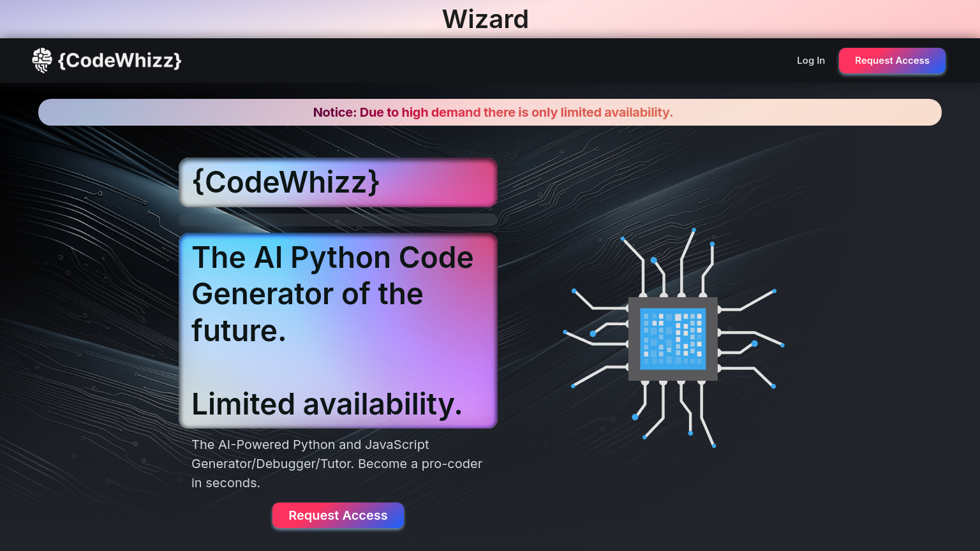This screenshot has height=551, width=980.
Task: Click the high demand notice banner
Action: [490, 112]
